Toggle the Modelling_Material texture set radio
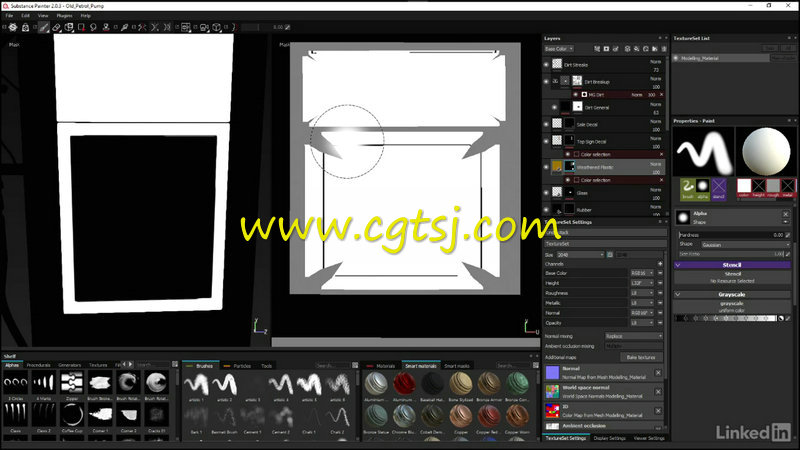Image resolution: width=800 pixels, height=450 pixels. click(x=676, y=59)
